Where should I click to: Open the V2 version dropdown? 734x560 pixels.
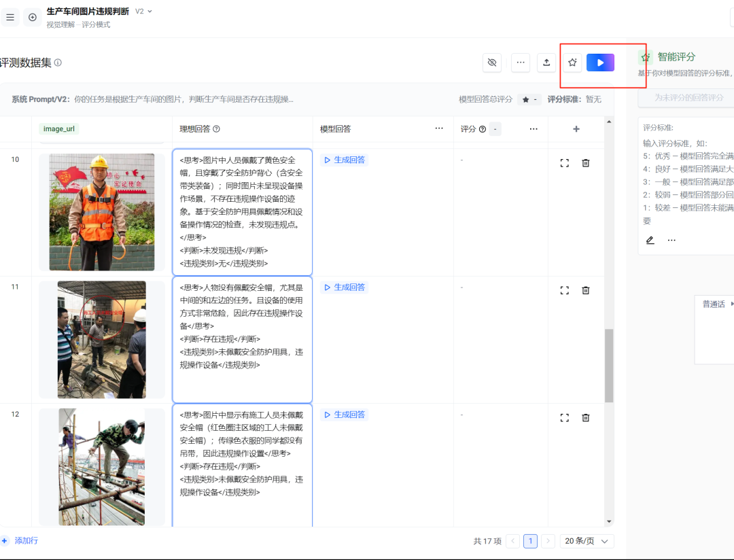[143, 12]
